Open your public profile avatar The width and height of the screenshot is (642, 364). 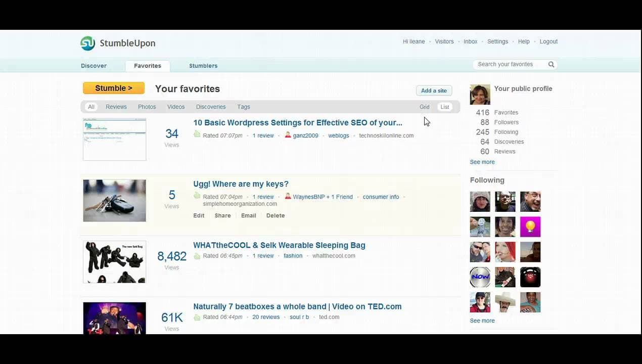[x=480, y=95]
